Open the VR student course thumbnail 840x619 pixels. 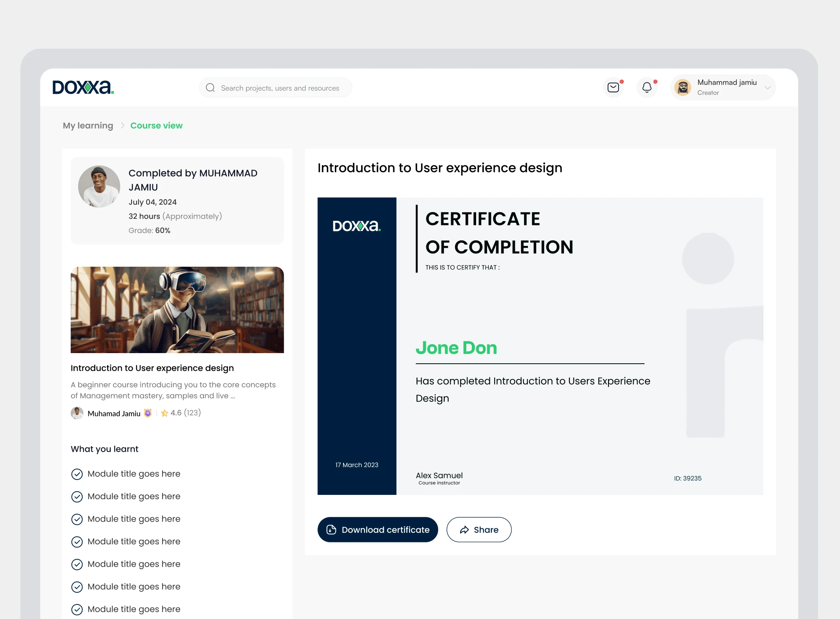point(177,310)
